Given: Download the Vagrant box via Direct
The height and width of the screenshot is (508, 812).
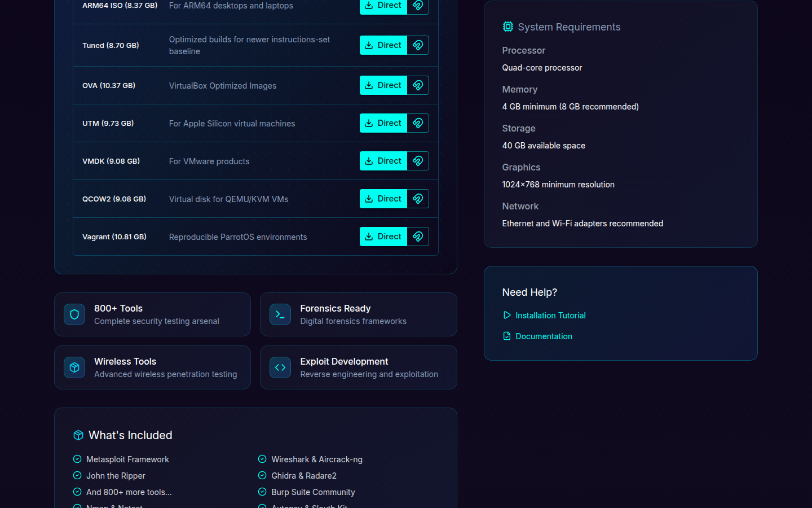Looking at the screenshot, I should click(x=383, y=237).
